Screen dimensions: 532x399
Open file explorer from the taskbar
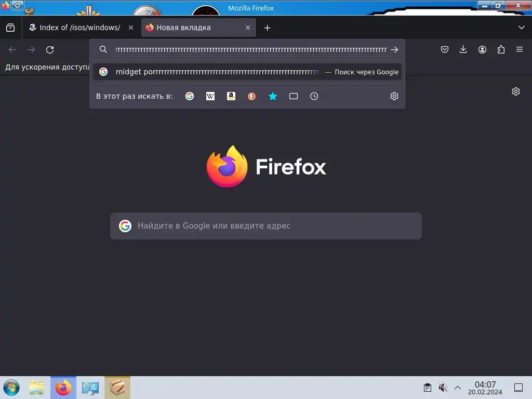[37, 388]
